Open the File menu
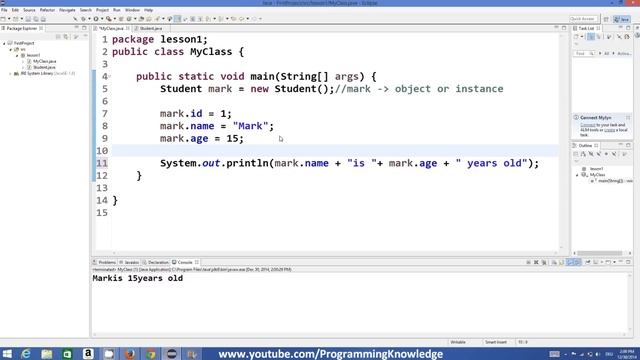 4,10
